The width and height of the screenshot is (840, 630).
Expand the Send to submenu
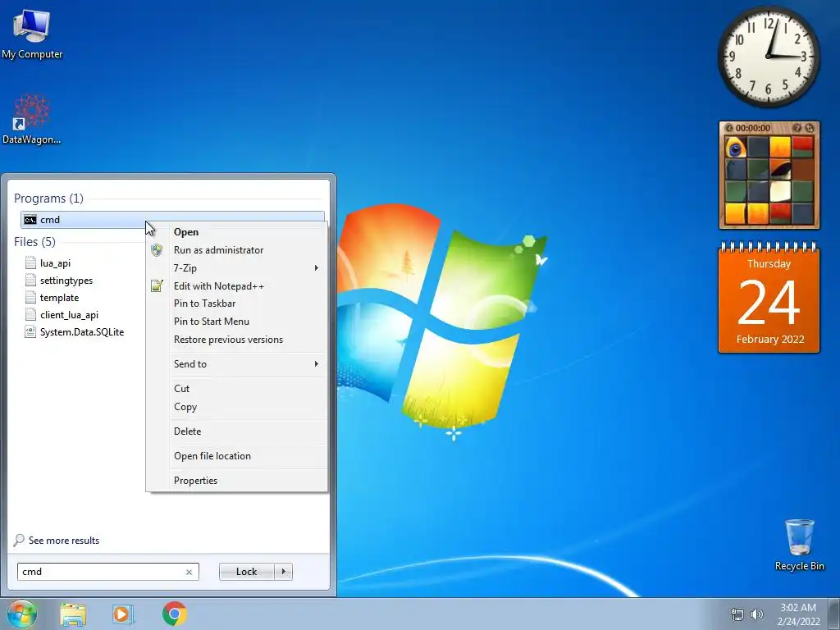coord(237,363)
